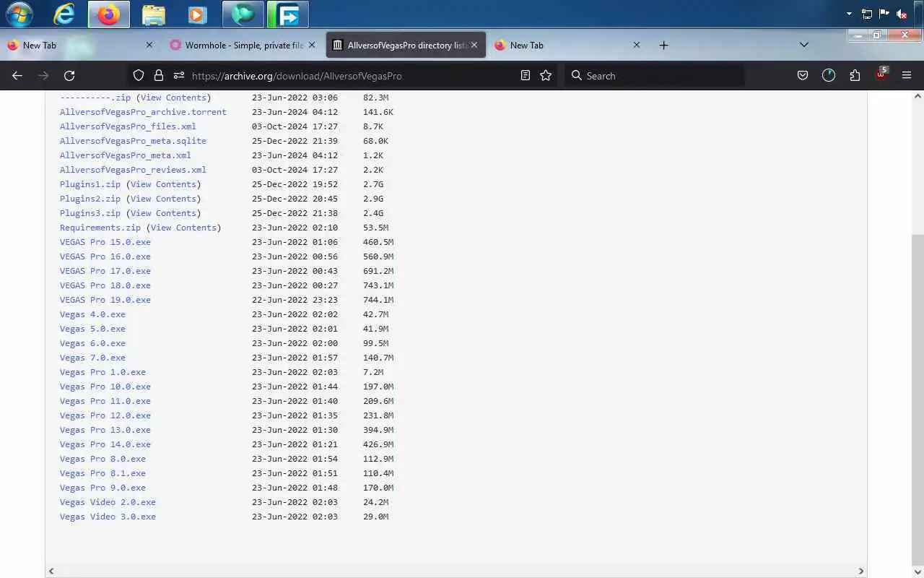Image resolution: width=924 pixels, height=578 pixels.
Task: Open the Extensions puzzle icon
Action: (855, 75)
